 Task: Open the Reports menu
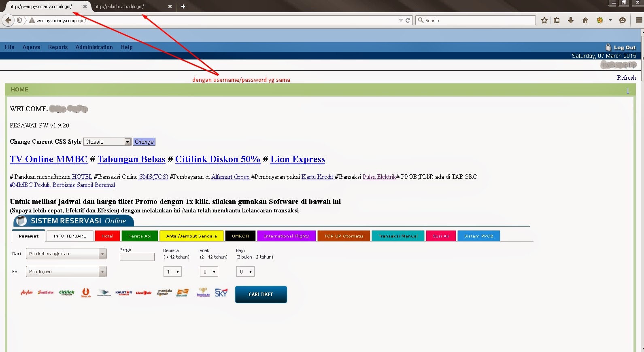click(x=58, y=47)
